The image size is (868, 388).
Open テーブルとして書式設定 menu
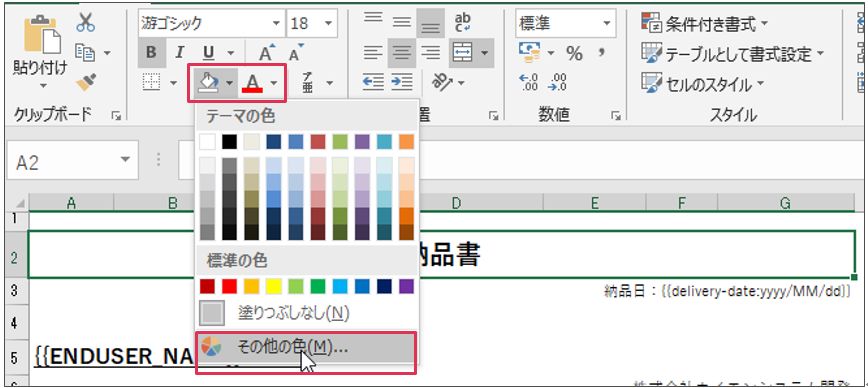click(x=732, y=54)
